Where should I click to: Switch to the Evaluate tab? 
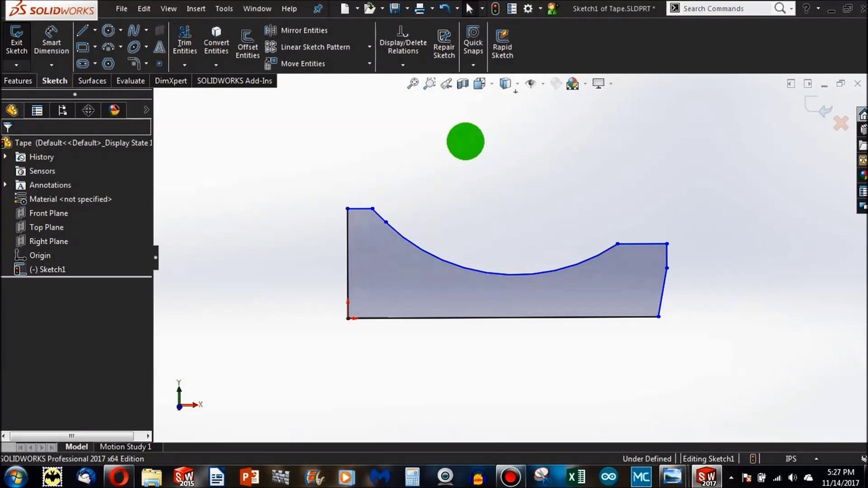pos(130,81)
